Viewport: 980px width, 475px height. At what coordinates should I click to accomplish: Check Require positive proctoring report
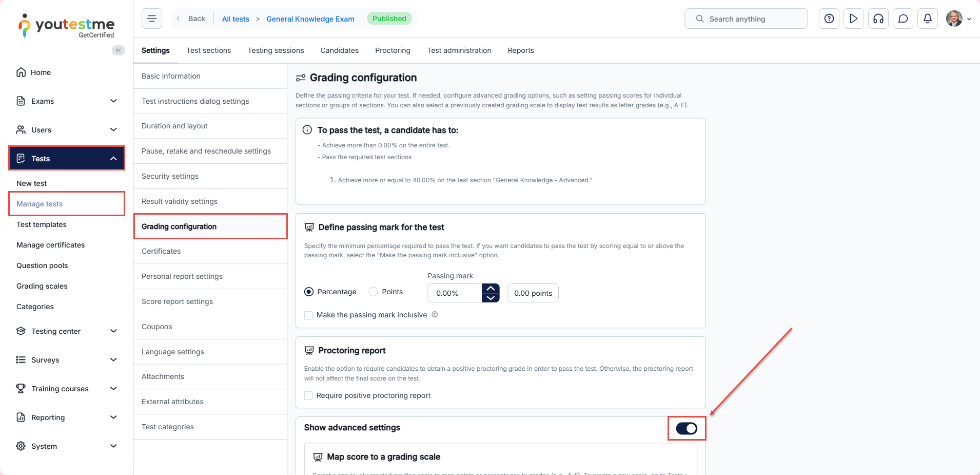coord(308,396)
